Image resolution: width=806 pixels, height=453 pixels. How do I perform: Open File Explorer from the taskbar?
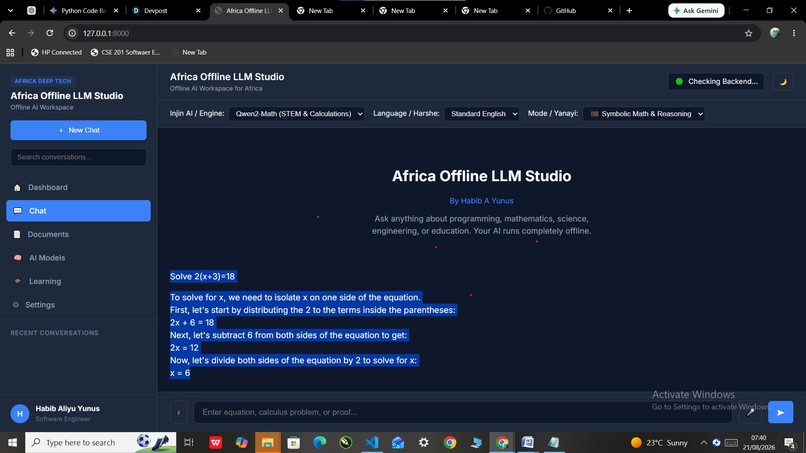coord(268,442)
